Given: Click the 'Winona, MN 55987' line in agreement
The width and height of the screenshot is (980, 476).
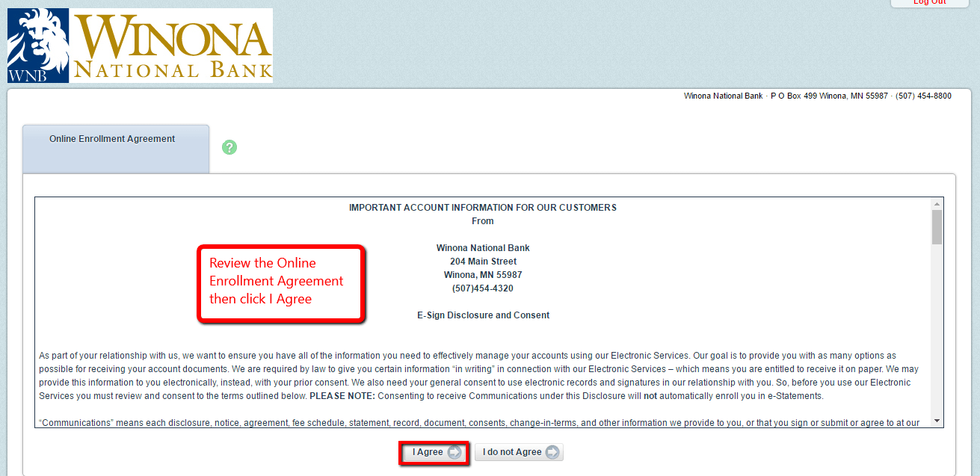Looking at the screenshot, I should click(x=483, y=275).
